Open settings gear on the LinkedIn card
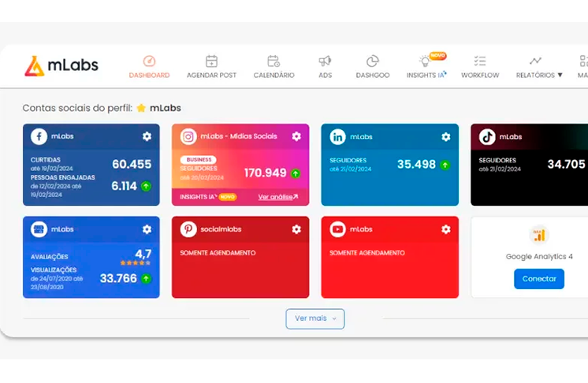Viewport: 588px width, 383px height. pyautogui.click(x=445, y=137)
